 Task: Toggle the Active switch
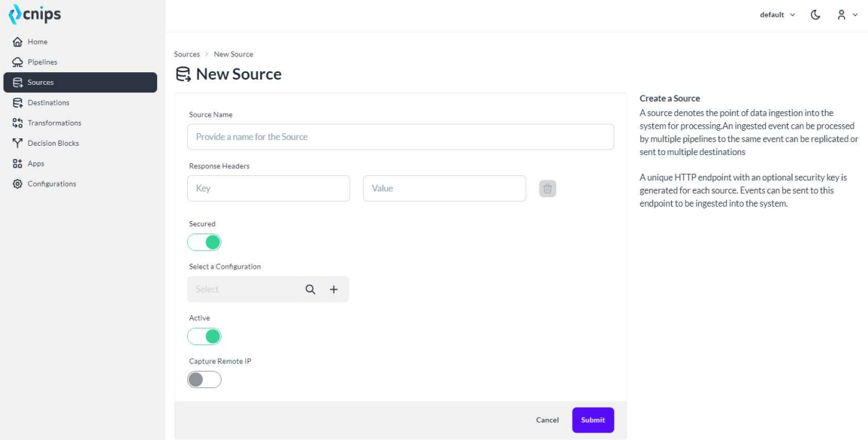point(204,336)
